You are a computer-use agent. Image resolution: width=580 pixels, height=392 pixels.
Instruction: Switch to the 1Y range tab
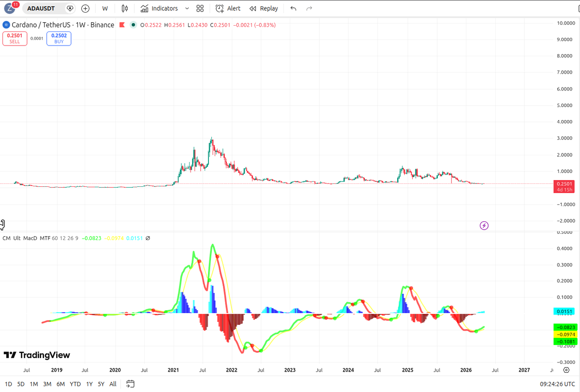pos(89,383)
